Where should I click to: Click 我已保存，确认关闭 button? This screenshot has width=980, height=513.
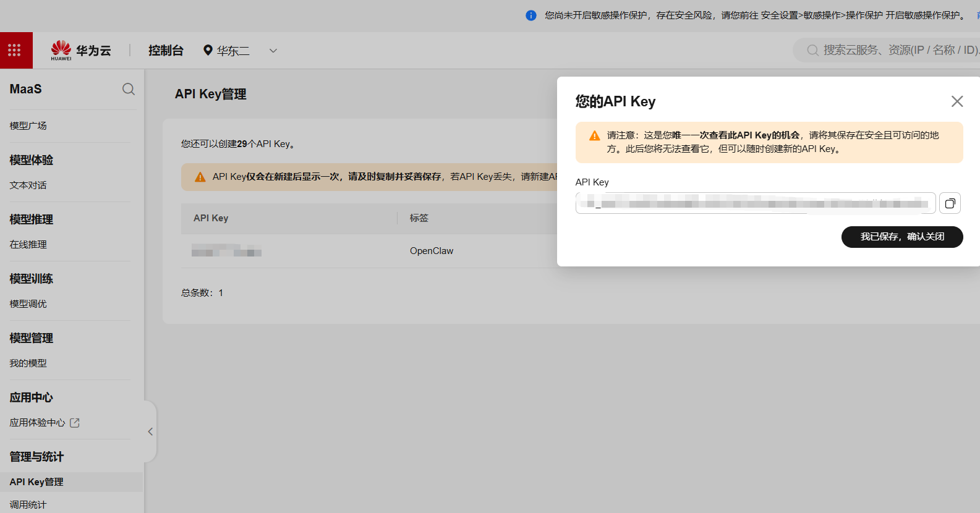click(901, 237)
